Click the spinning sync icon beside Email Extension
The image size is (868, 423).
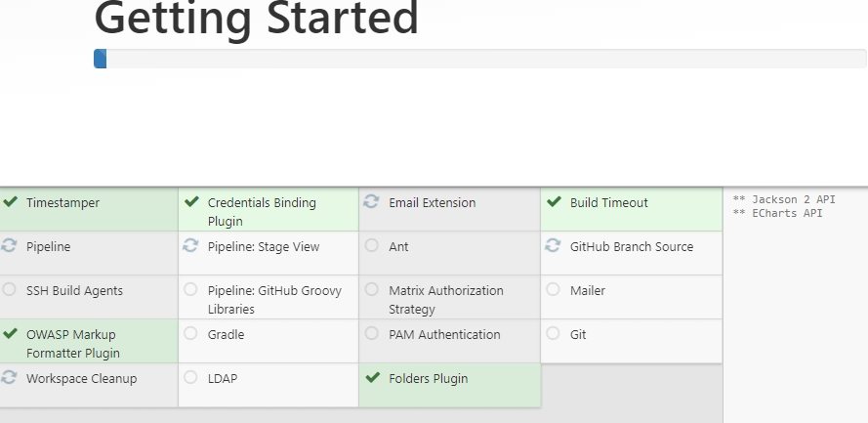click(371, 201)
